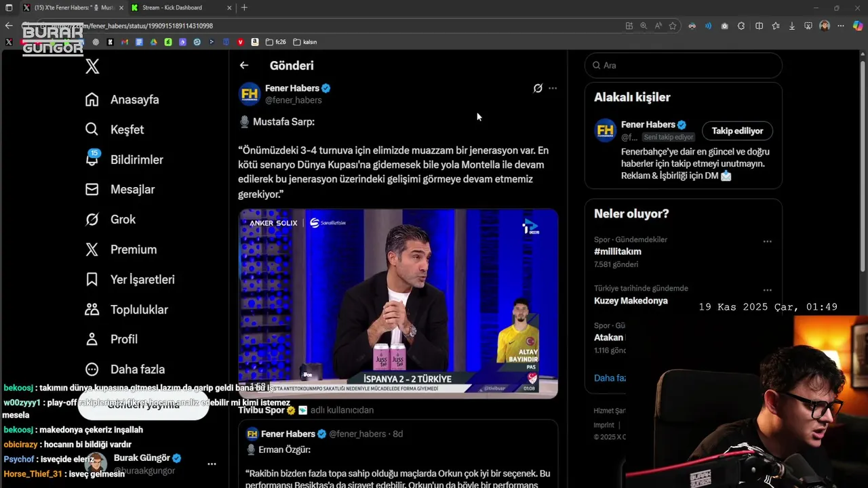Viewport: 868px width, 488px height.
Task: Go to Anasayfa in the sidebar
Action: click(x=122, y=100)
